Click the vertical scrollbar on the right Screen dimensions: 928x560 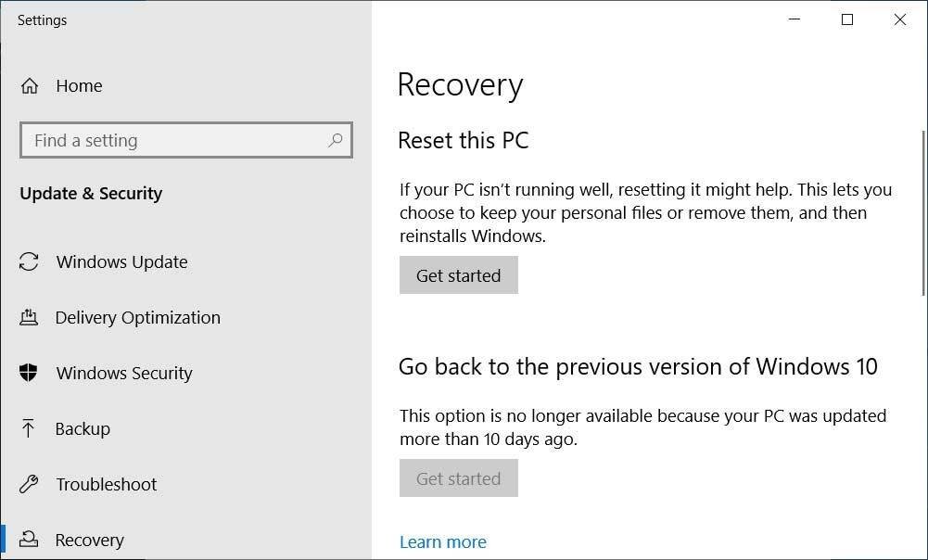coord(923,213)
